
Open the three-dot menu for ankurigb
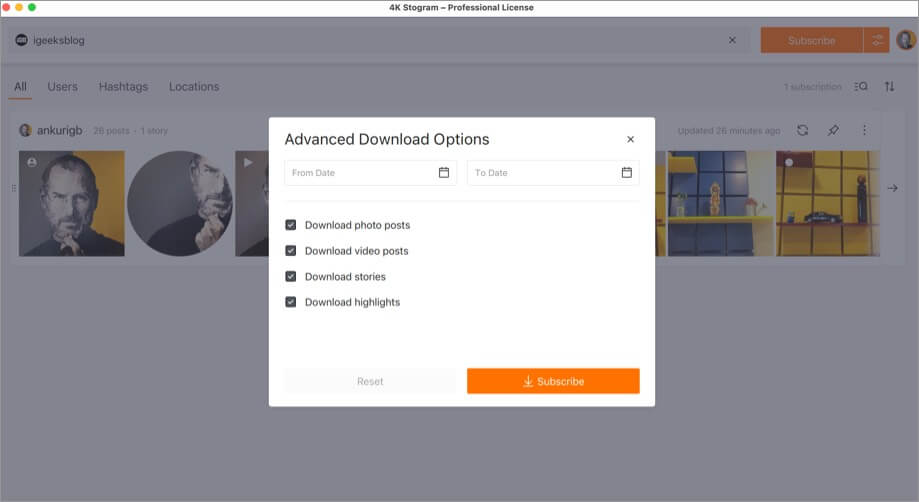point(864,130)
